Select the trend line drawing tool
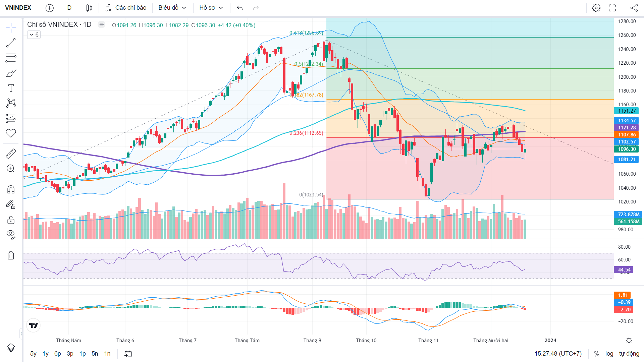This screenshot has width=644, height=362. click(11, 43)
